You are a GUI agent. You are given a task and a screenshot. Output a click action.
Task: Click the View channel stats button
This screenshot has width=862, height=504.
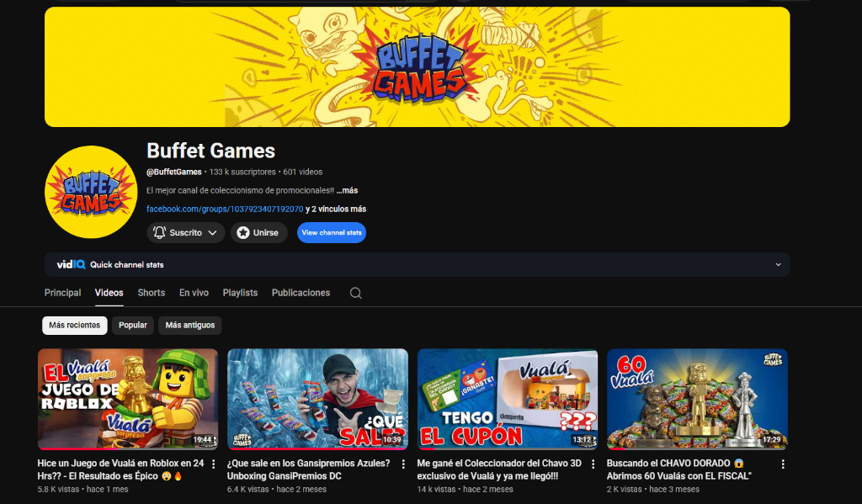[332, 232]
